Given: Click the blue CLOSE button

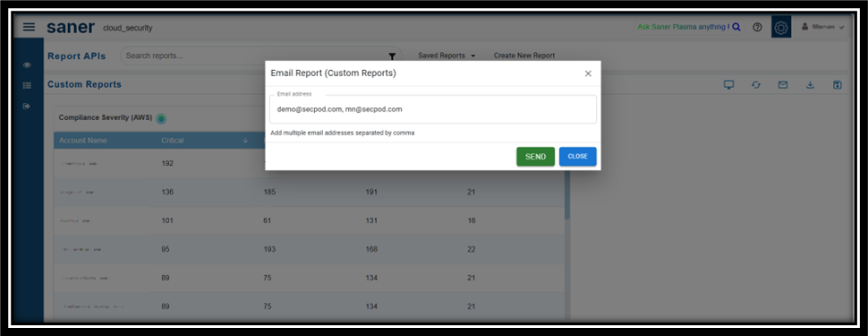Looking at the screenshot, I should point(577,157).
